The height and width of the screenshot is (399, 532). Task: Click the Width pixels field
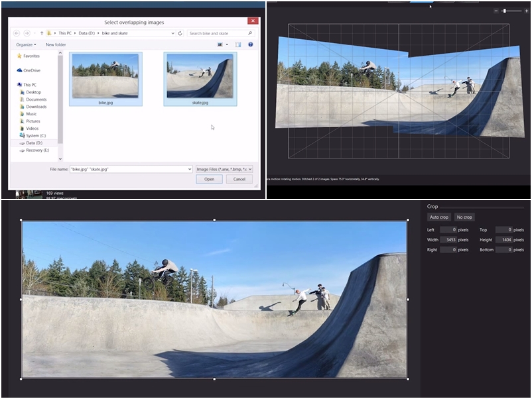[x=448, y=240]
